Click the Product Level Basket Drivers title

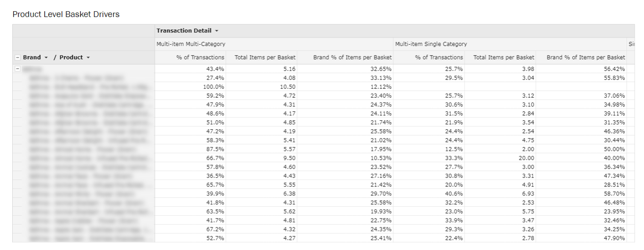(66, 15)
